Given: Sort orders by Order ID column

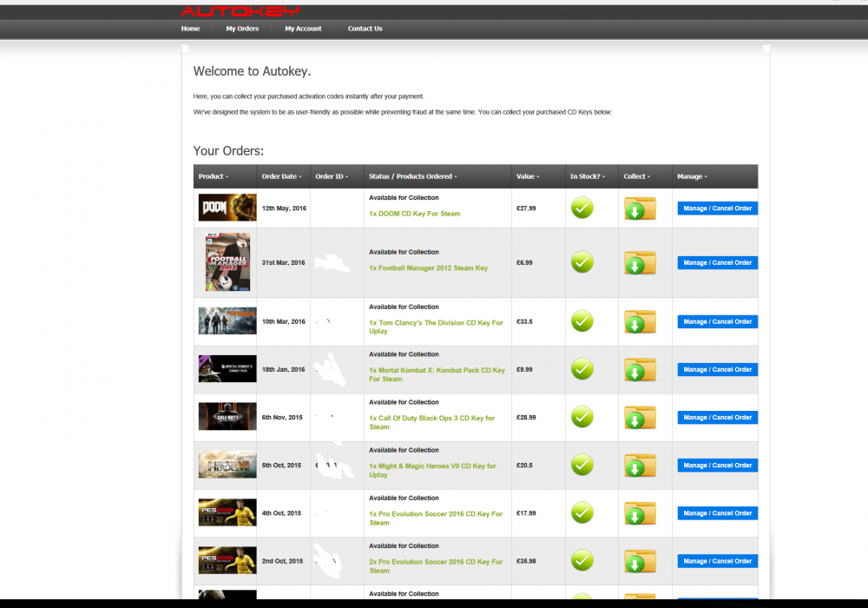Looking at the screenshot, I should 332,176.
